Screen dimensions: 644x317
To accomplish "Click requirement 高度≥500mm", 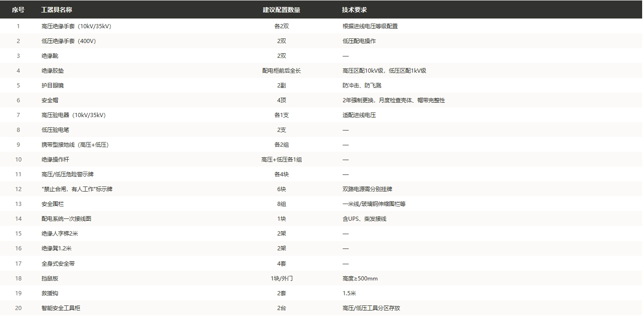I will tap(360, 279).
